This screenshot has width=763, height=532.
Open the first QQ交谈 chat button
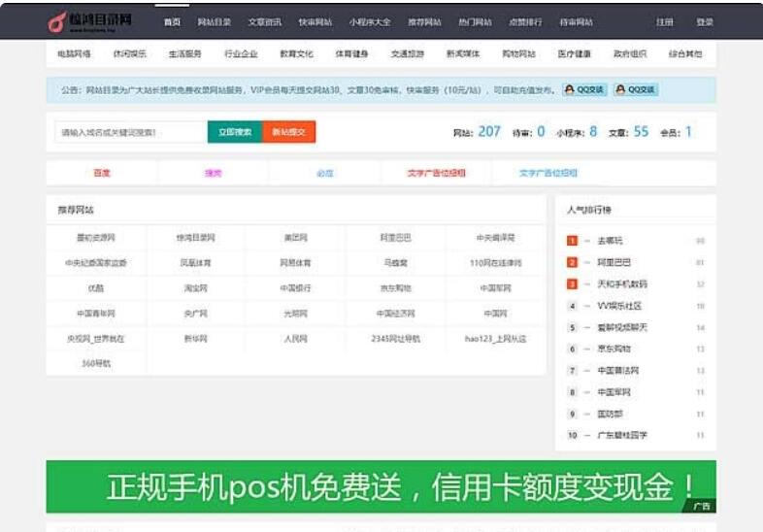click(585, 89)
